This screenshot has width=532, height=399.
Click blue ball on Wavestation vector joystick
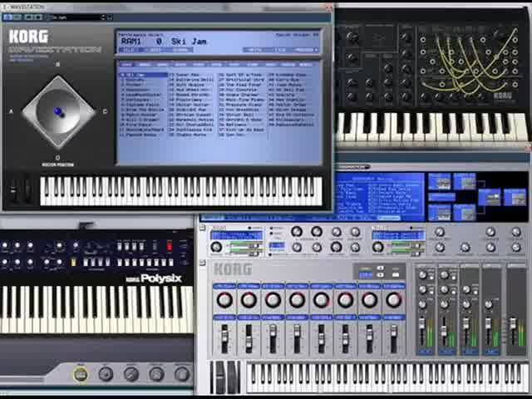[59, 111]
